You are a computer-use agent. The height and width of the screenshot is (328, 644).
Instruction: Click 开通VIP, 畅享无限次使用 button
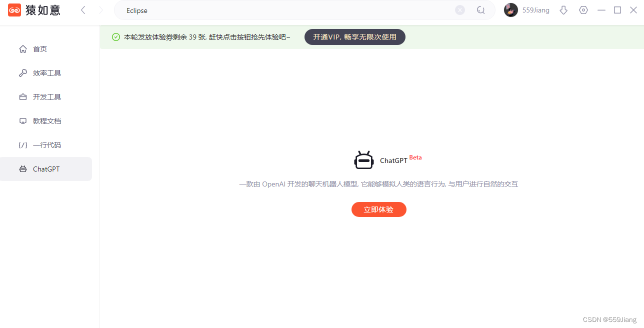pyautogui.click(x=355, y=37)
